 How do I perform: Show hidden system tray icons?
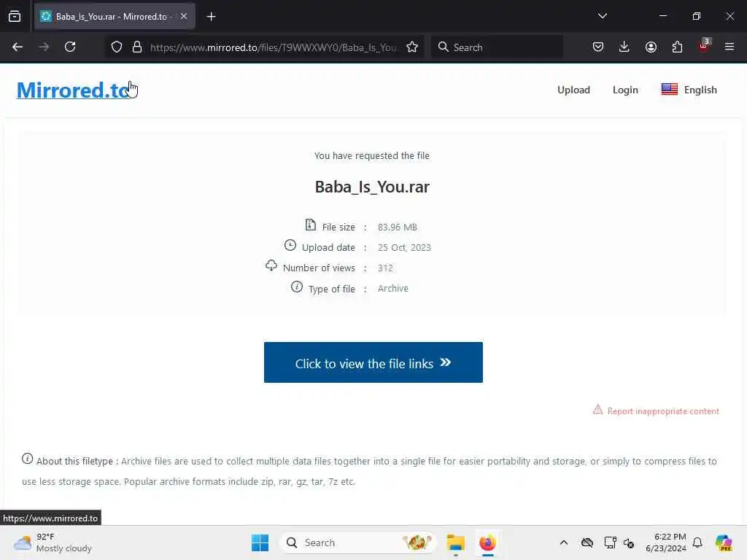coord(564,542)
